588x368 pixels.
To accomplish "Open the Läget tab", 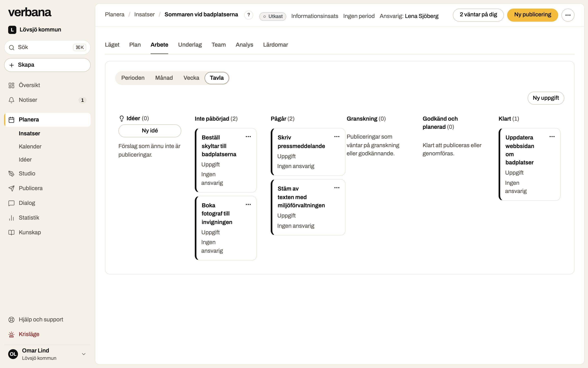I will point(112,45).
